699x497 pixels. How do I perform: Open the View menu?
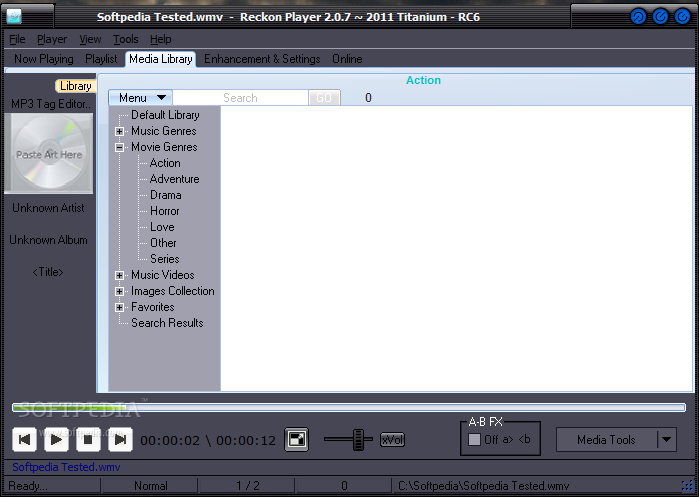(x=90, y=39)
